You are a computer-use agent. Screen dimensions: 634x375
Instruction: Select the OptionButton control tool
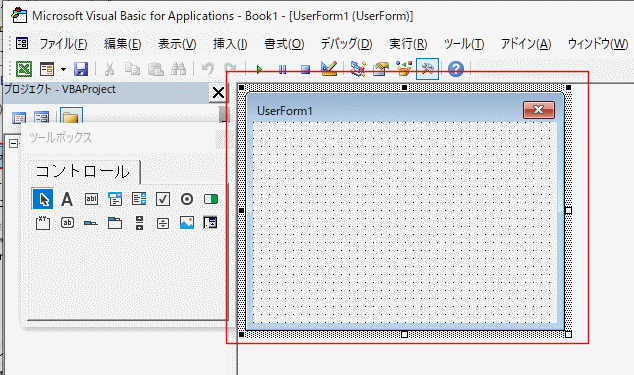[x=187, y=199]
